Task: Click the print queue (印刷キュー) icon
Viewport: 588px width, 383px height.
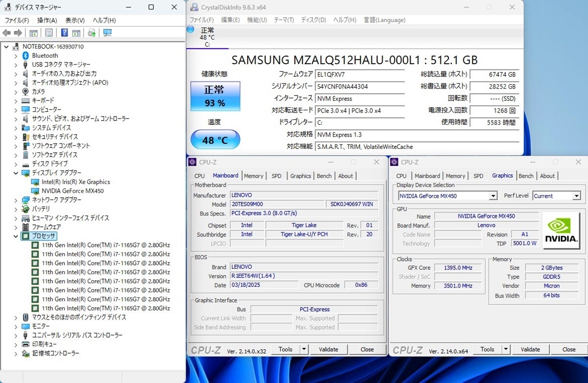Action: pyautogui.click(x=26, y=344)
